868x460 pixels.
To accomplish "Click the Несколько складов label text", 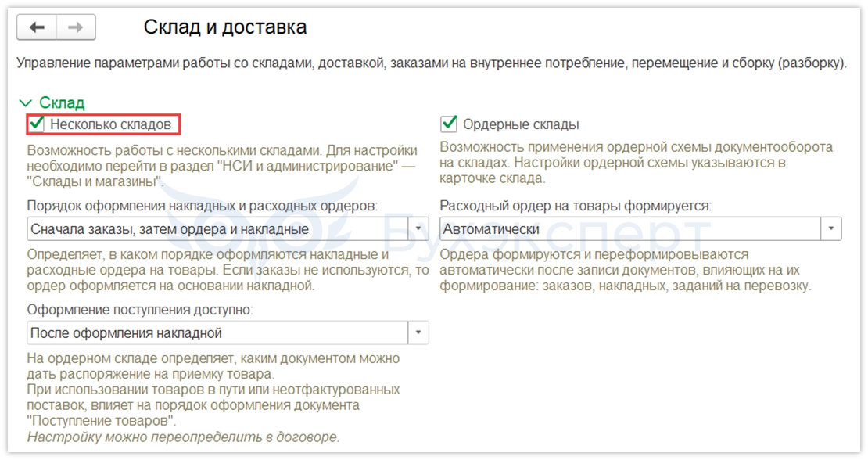I will click(110, 124).
